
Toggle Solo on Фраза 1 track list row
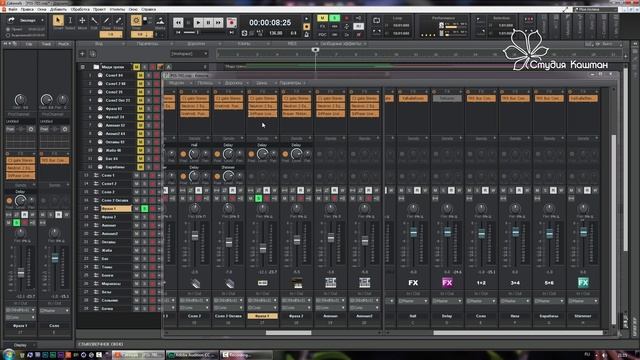coord(144,209)
